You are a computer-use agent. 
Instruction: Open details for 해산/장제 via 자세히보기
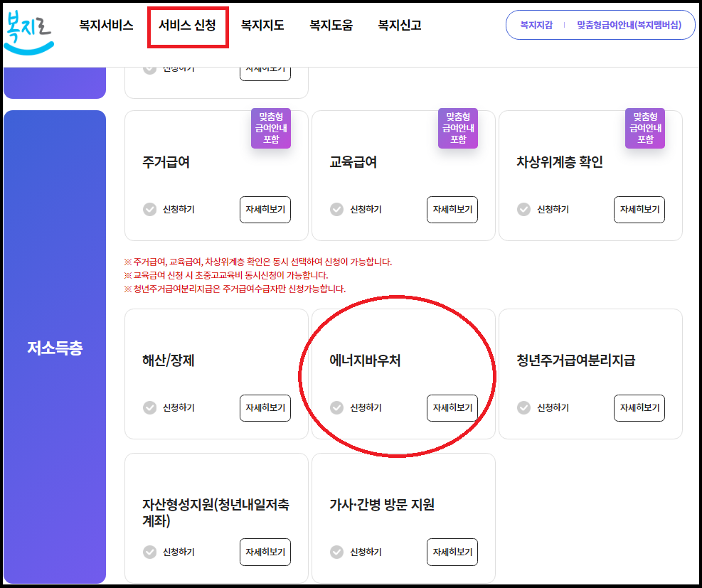coord(265,407)
